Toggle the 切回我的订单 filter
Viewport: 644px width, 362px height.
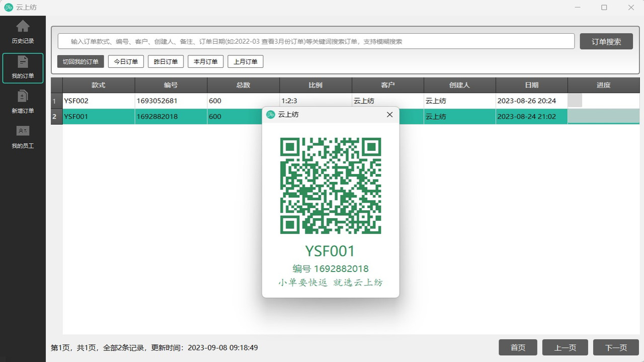coord(80,62)
